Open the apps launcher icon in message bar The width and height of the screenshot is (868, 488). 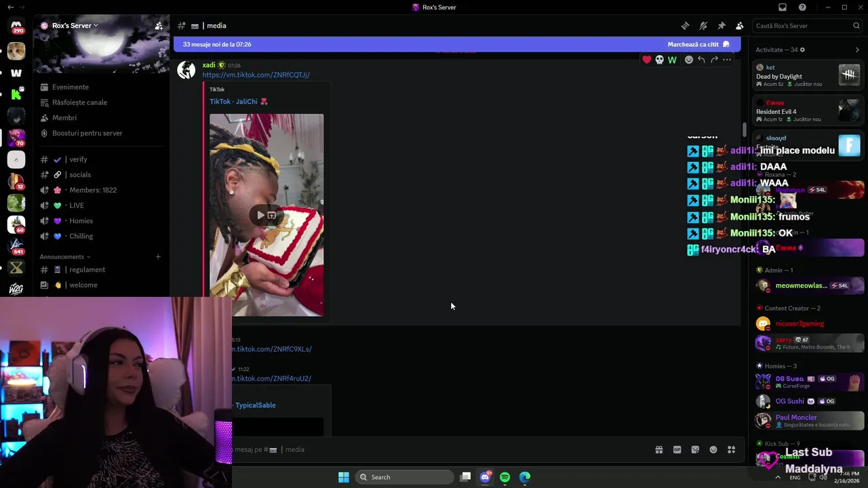[x=732, y=449]
